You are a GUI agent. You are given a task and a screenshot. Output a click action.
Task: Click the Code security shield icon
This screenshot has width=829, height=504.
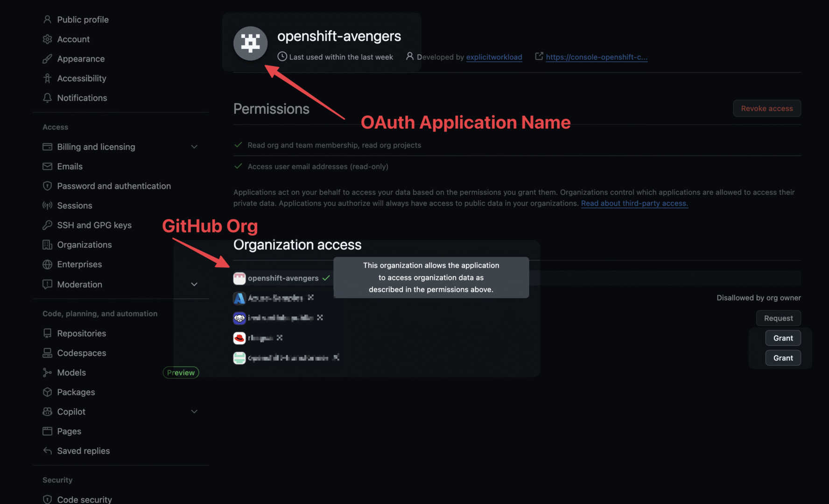[47, 499]
